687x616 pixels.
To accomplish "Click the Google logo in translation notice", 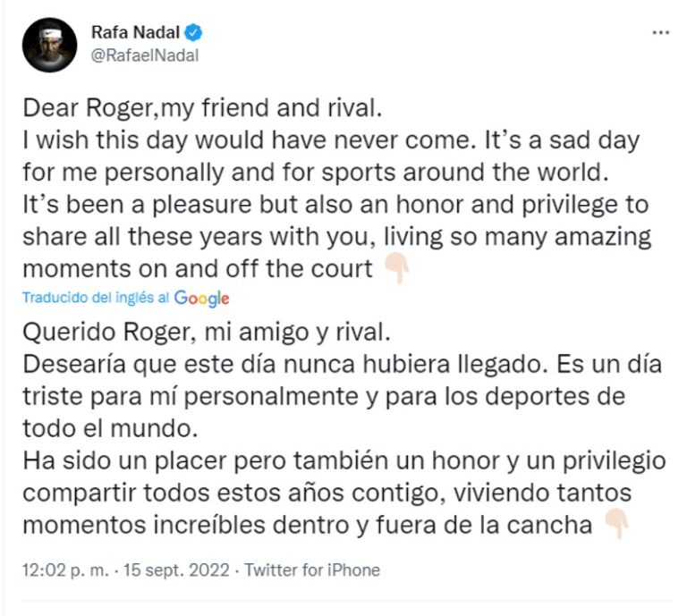I will click(201, 299).
